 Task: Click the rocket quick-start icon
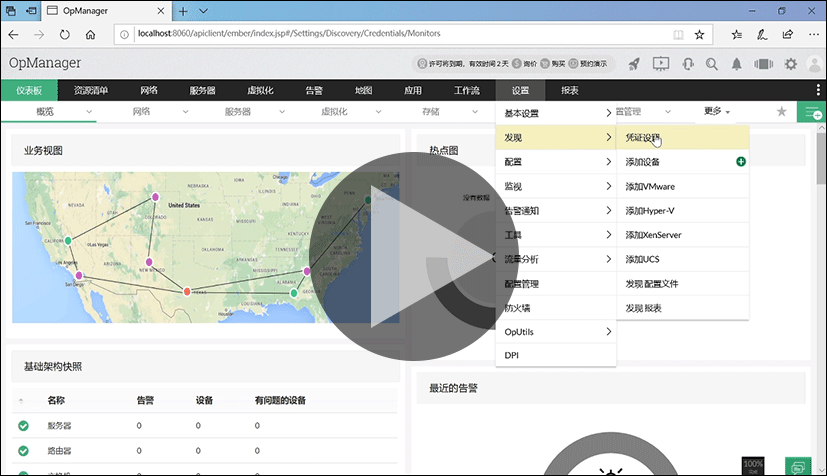click(634, 64)
